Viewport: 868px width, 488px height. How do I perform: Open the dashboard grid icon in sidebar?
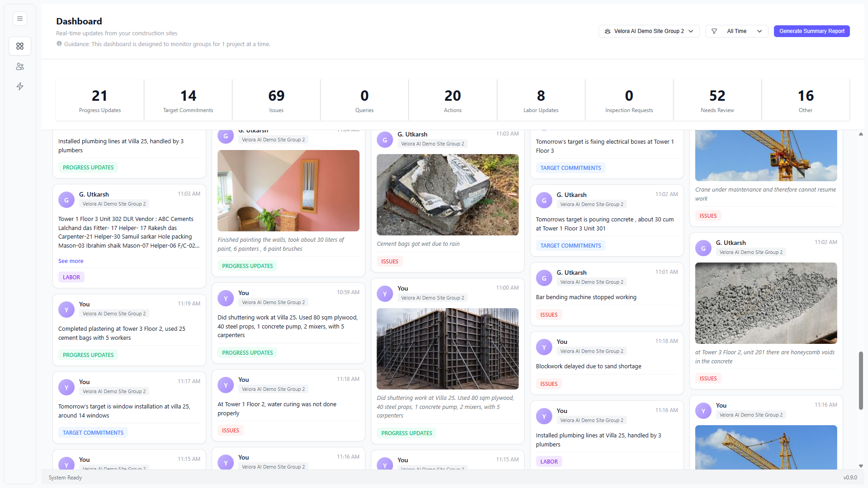[x=20, y=46]
